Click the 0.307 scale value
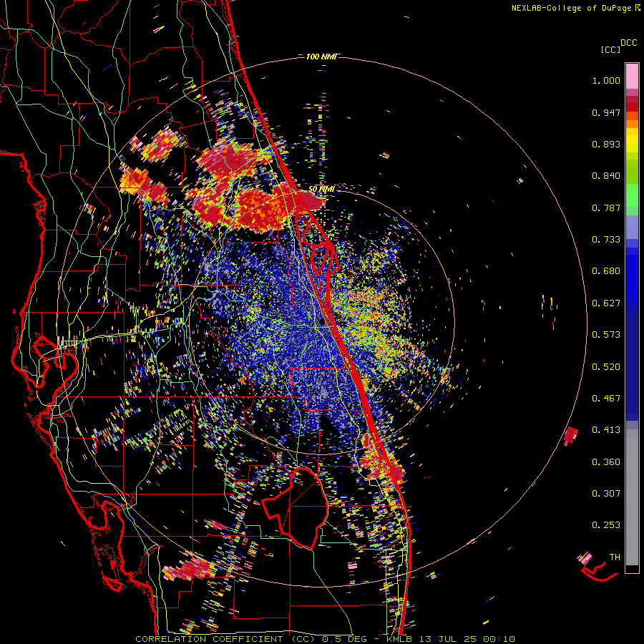Viewport: 644px width, 644px height. click(606, 494)
